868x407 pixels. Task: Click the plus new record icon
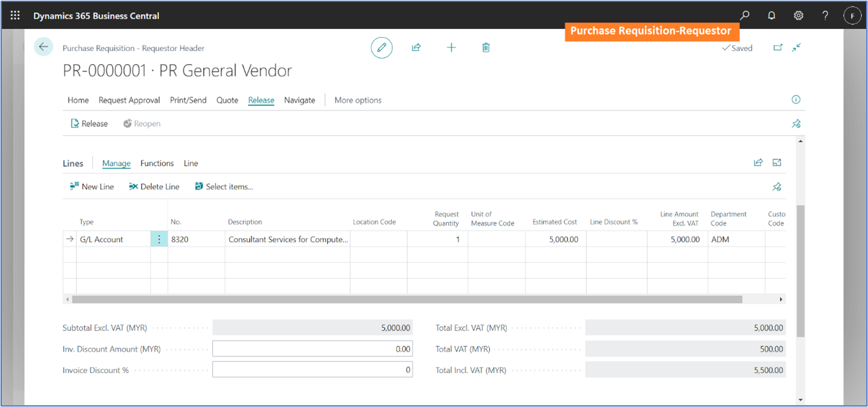[x=451, y=48]
